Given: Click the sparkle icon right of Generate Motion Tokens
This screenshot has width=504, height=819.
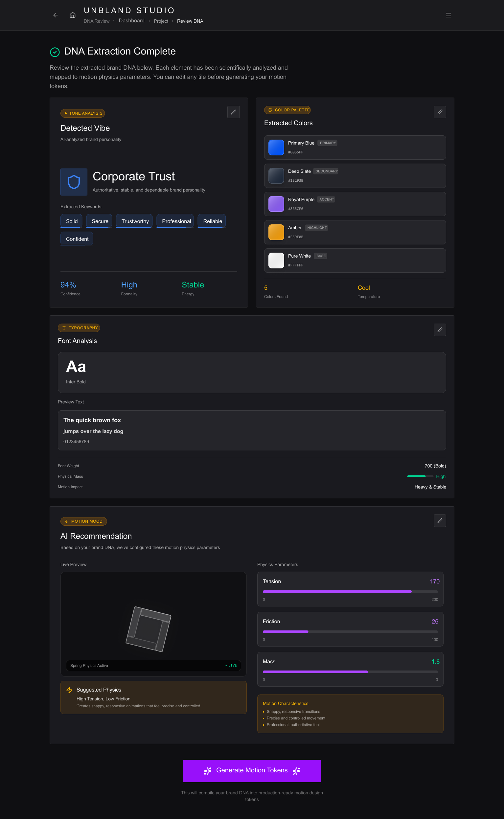Looking at the screenshot, I should (296, 771).
